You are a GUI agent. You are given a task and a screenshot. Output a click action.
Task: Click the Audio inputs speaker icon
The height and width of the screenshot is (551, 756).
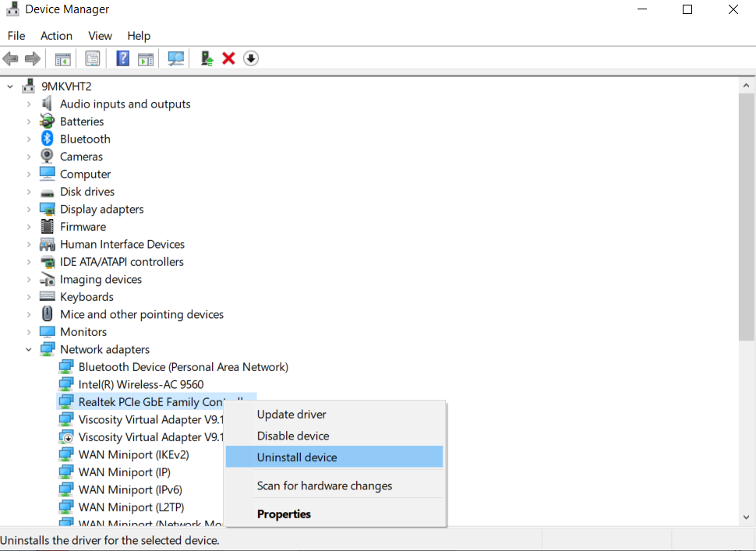[48, 104]
